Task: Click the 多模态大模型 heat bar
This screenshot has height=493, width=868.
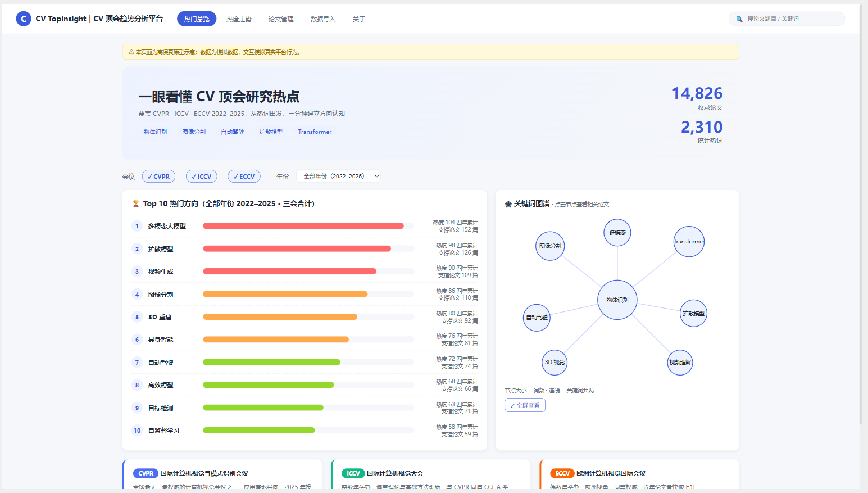Action: 303,226
